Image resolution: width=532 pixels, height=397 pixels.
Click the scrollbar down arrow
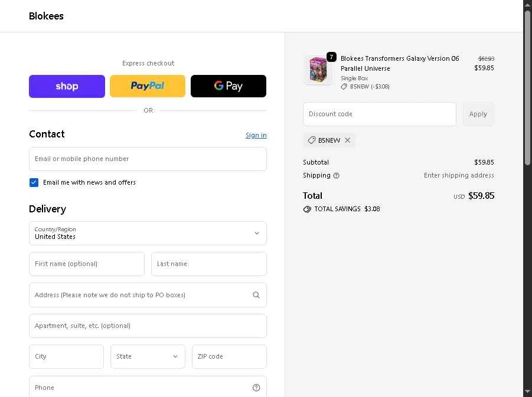pos(528,392)
